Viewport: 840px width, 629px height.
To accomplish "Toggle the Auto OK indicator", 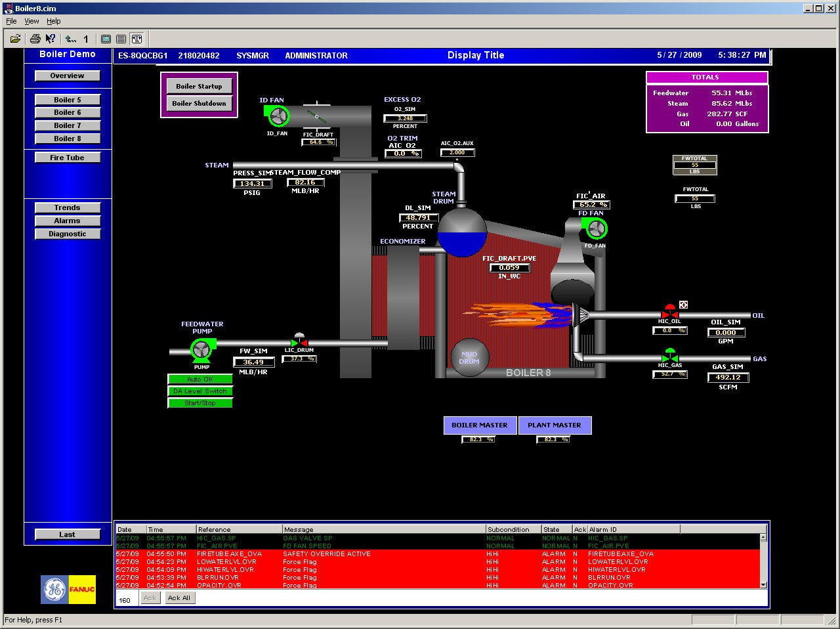I will (200, 380).
